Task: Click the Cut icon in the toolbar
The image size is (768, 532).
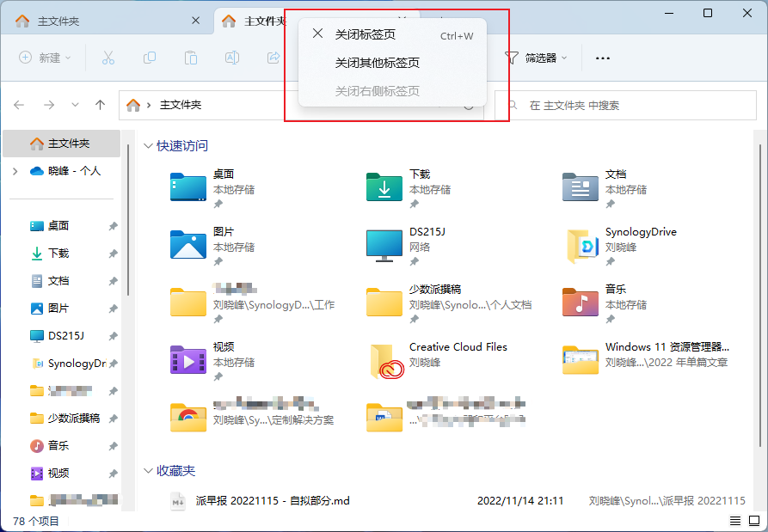Action: coord(108,58)
